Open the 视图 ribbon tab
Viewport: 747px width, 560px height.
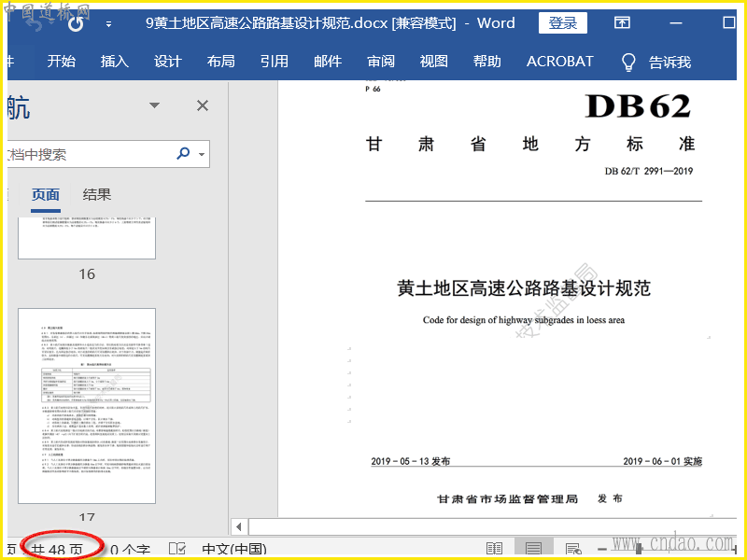pyautogui.click(x=434, y=61)
